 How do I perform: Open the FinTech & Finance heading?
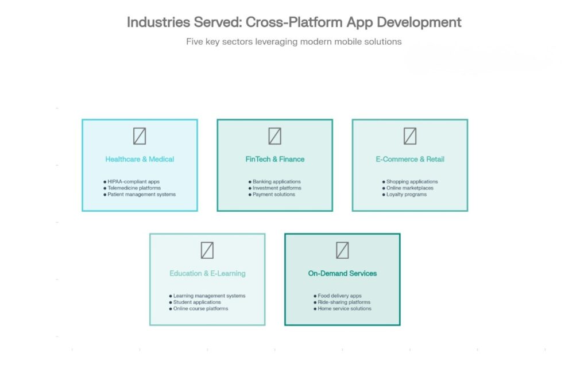(x=275, y=159)
